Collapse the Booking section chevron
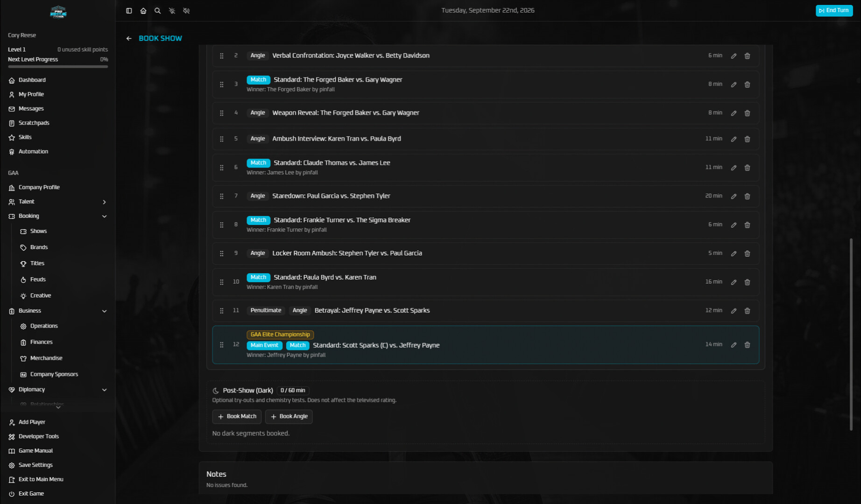Viewport: 861px width, 504px height. 104,216
